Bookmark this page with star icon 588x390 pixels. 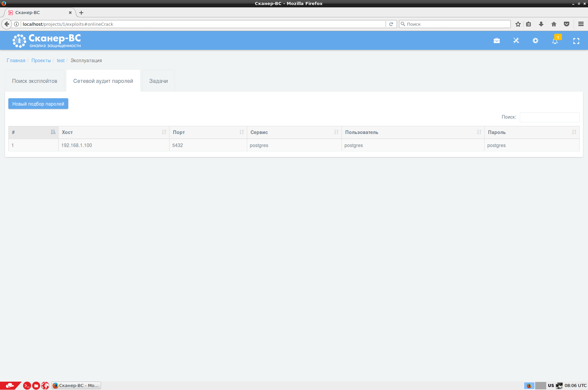pos(518,24)
